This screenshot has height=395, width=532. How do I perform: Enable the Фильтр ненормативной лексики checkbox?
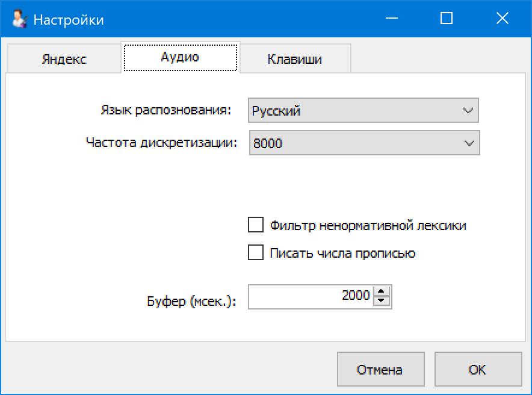(256, 226)
